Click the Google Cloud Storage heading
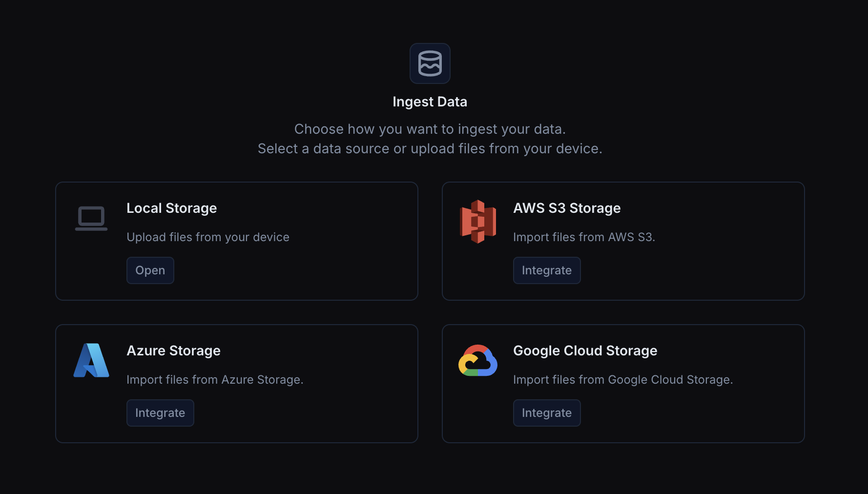The height and width of the screenshot is (494, 868). click(x=585, y=350)
